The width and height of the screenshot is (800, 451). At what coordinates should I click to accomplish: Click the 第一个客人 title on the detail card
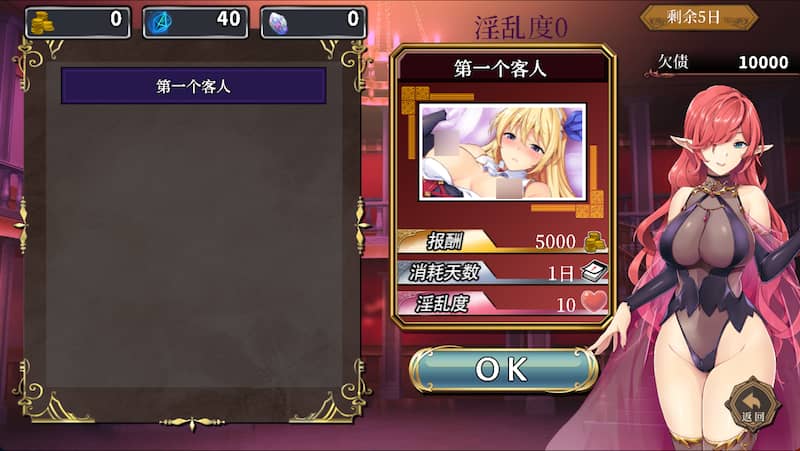tap(500, 68)
